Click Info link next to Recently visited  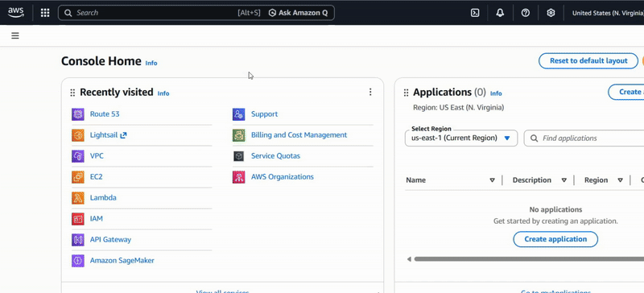(163, 93)
